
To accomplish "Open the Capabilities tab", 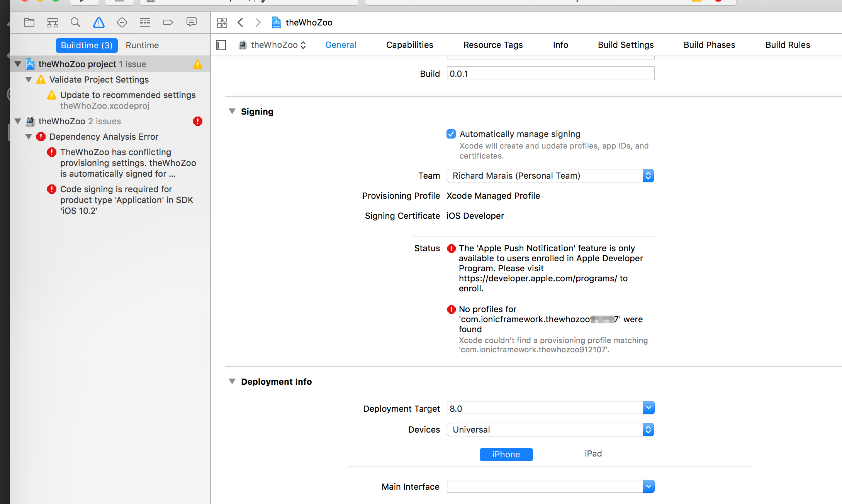I will [x=409, y=45].
